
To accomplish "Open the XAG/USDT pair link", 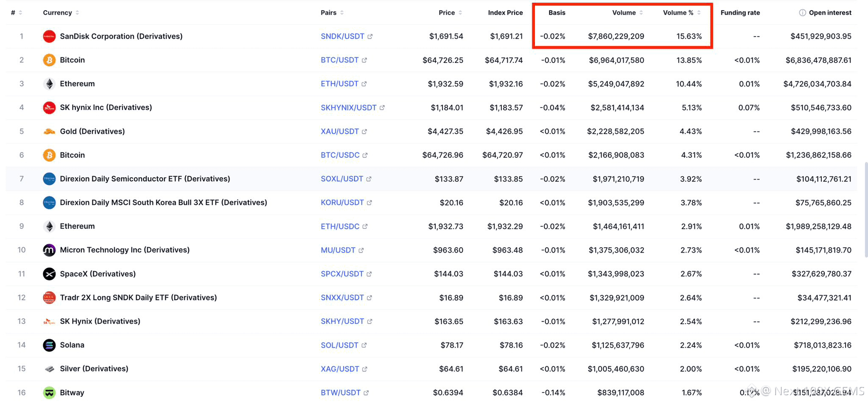I will [340, 369].
